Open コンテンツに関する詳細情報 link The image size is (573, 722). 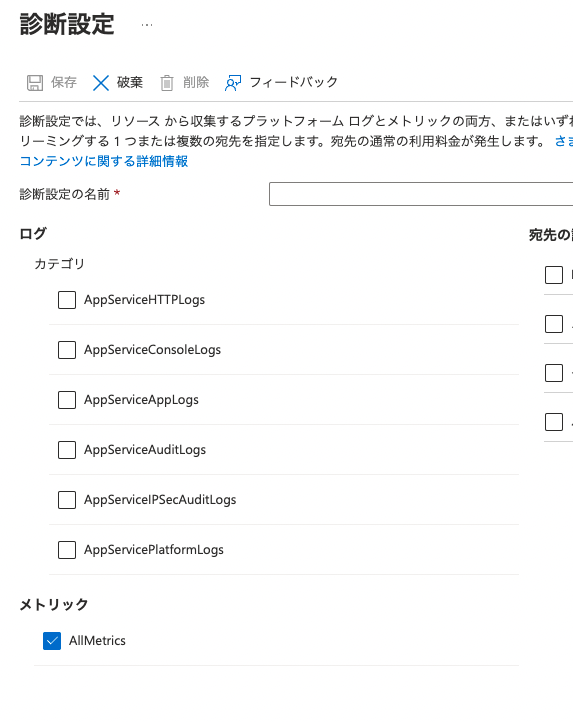pos(104,161)
